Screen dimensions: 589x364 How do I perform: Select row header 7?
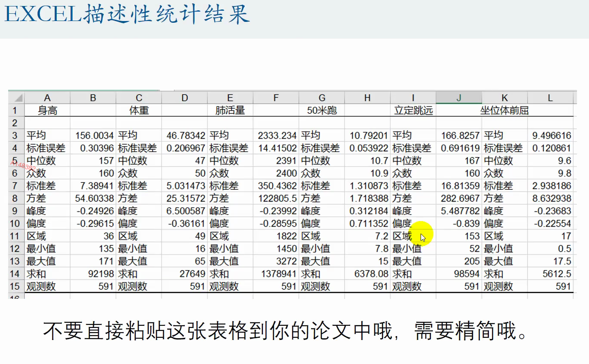pos(16,186)
